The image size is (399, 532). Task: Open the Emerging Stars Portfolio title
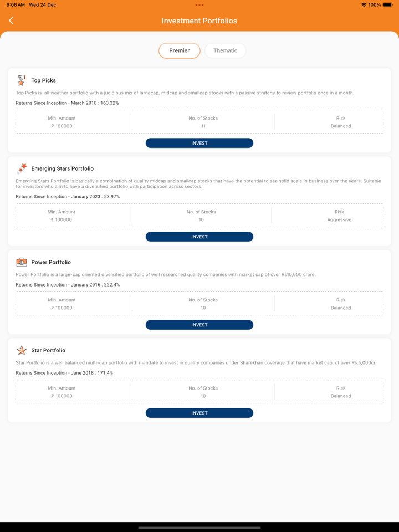coord(63,168)
